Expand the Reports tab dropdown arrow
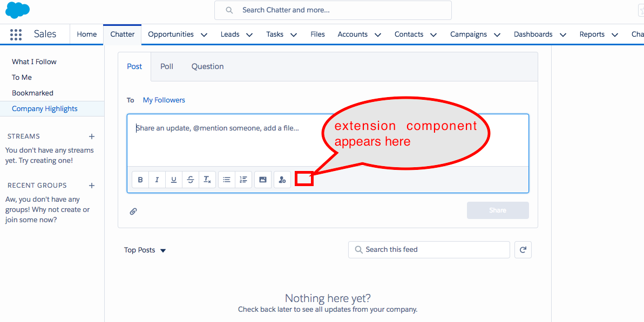The width and height of the screenshot is (644, 322). (615, 35)
